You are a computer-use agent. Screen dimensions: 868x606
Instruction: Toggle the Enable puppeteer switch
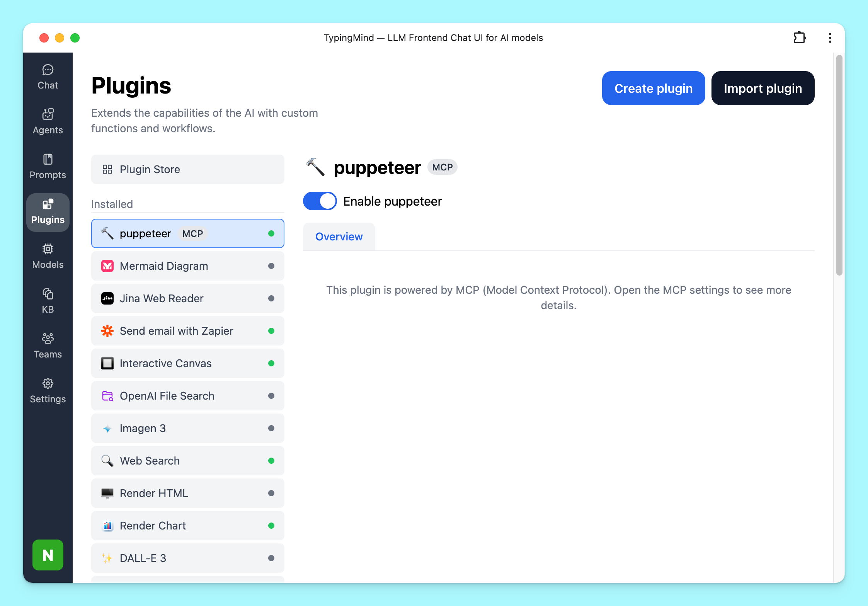pyautogui.click(x=320, y=201)
